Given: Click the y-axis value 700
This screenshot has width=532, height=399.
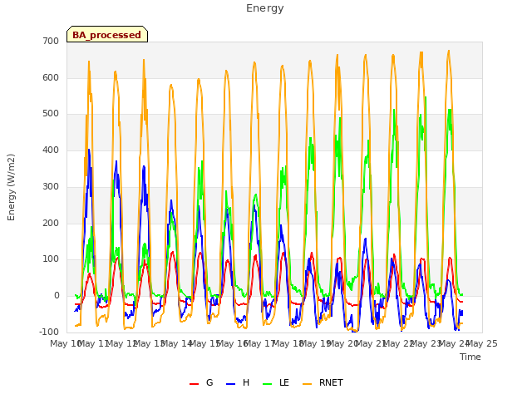Looking at the screenshot, I should click(51, 41).
